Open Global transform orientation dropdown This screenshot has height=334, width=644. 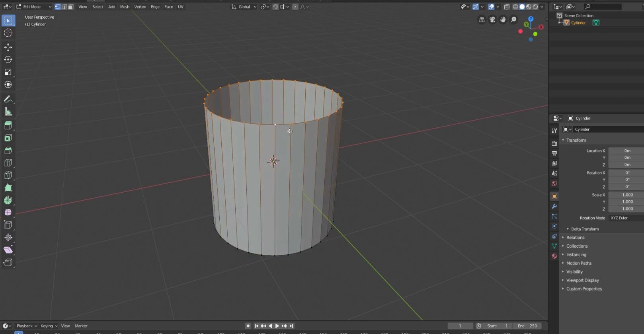(x=244, y=7)
